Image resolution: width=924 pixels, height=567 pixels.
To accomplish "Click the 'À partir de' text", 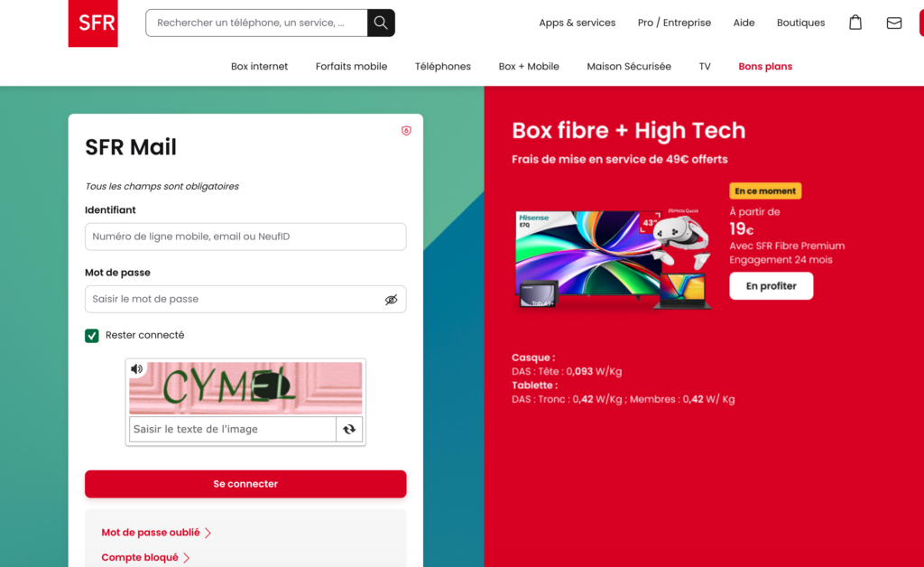I will pyautogui.click(x=755, y=211).
